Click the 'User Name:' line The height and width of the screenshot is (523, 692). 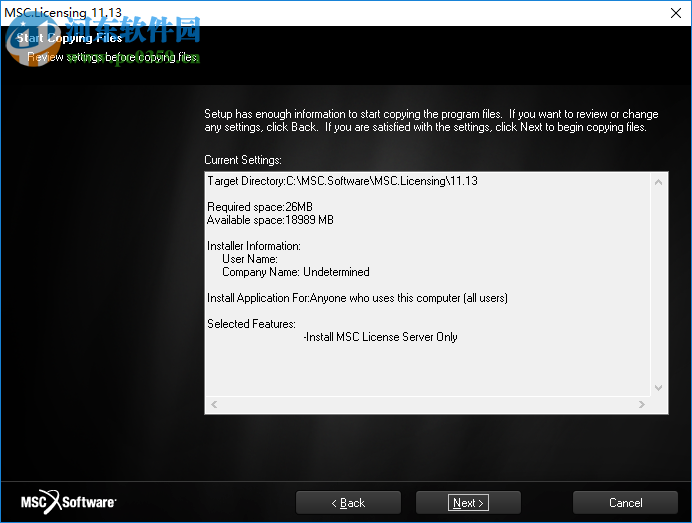tap(250, 259)
